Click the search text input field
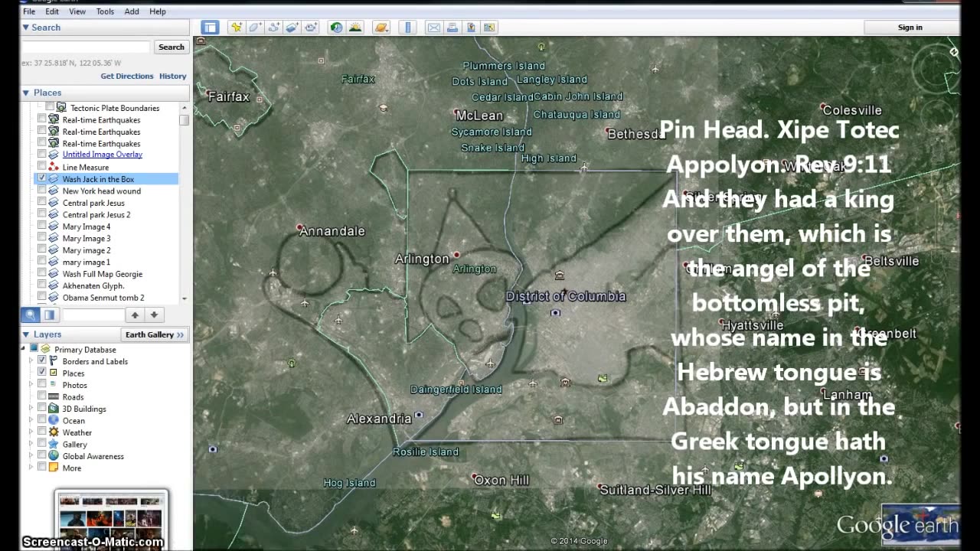 86,47
